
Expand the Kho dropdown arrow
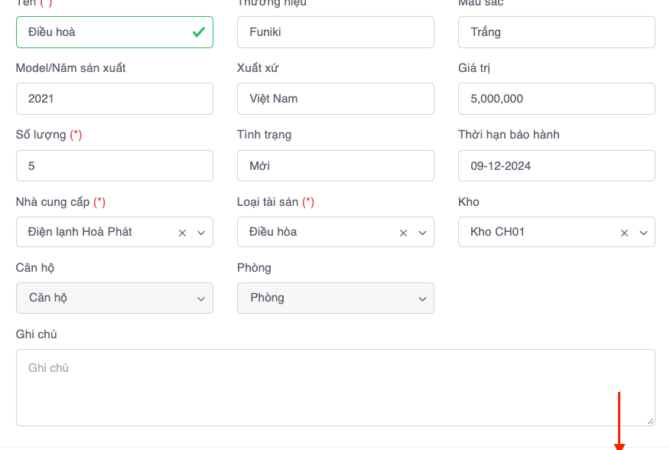(x=643, y=232)
